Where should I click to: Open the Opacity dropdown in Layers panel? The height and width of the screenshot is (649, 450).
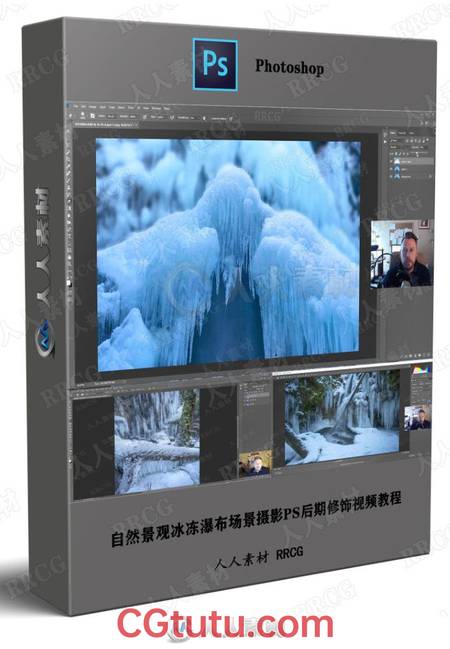tap(418, 147)
